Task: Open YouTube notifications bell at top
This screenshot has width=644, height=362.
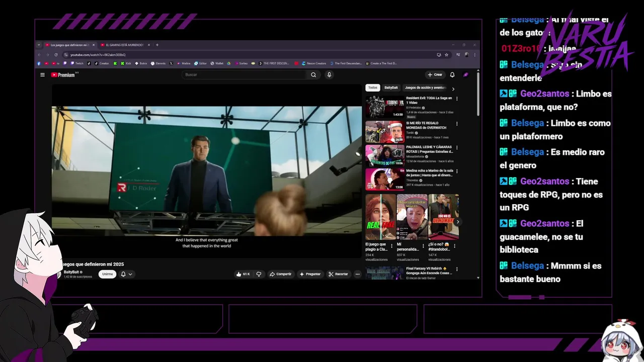Action: [x=452, y=75]
